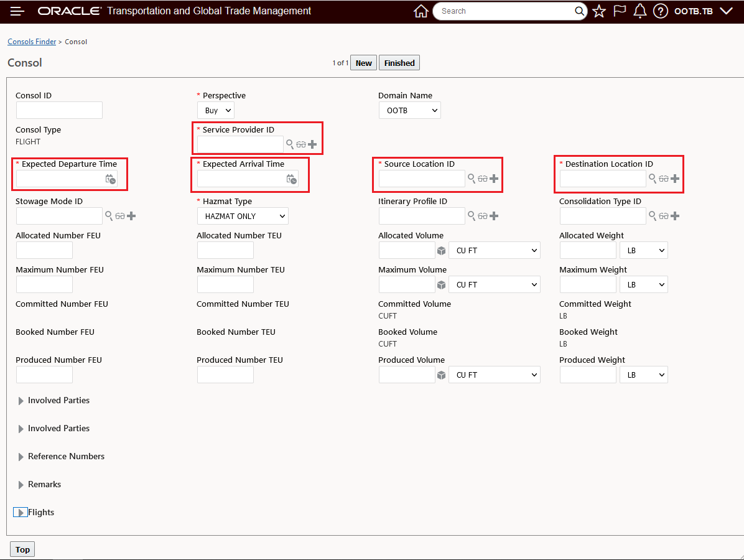Viewport: 744px width, 560px height.
Task: Click the Produced Volume cube icon
Action: 441,375
